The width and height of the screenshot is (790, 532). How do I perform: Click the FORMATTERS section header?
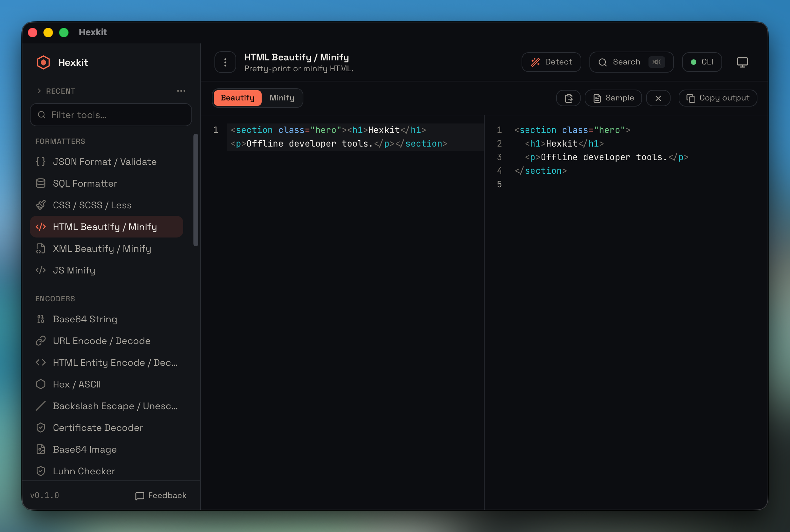60,141
